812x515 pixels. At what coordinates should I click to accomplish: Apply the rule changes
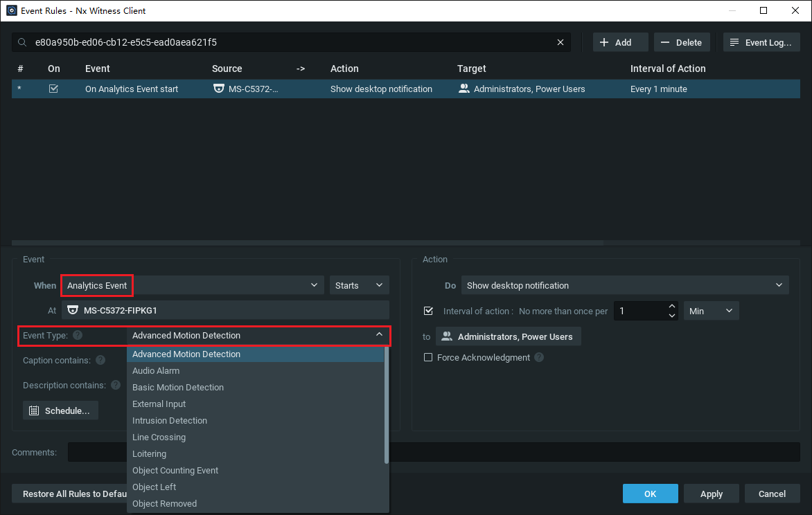[x=711, y=494]
